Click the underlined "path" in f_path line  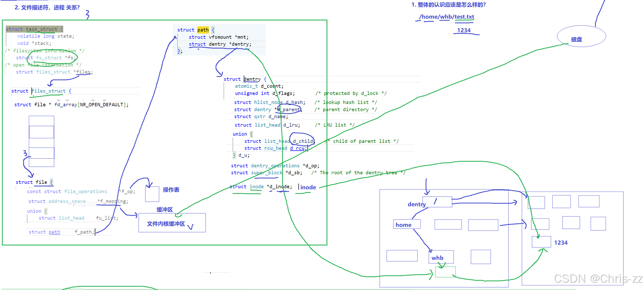point(54,232)
